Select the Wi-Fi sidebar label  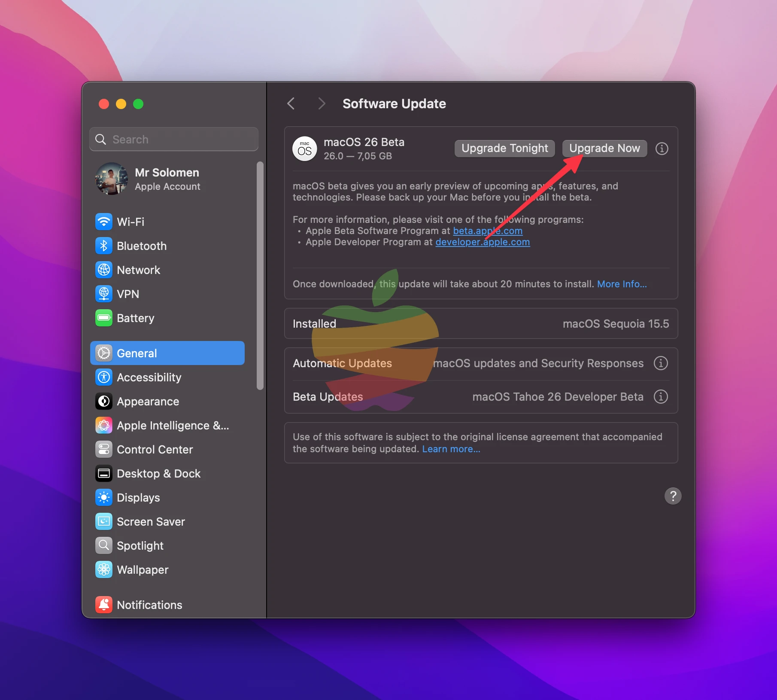coord(131,222)
